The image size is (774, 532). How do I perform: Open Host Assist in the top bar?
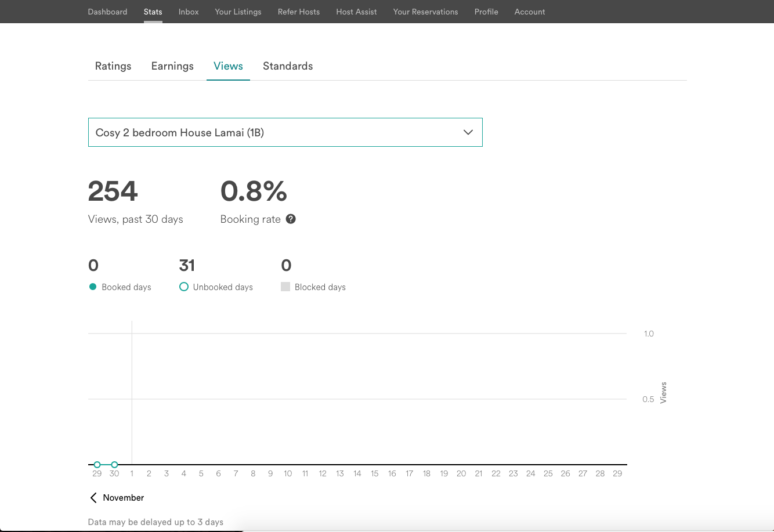point(356,12)
